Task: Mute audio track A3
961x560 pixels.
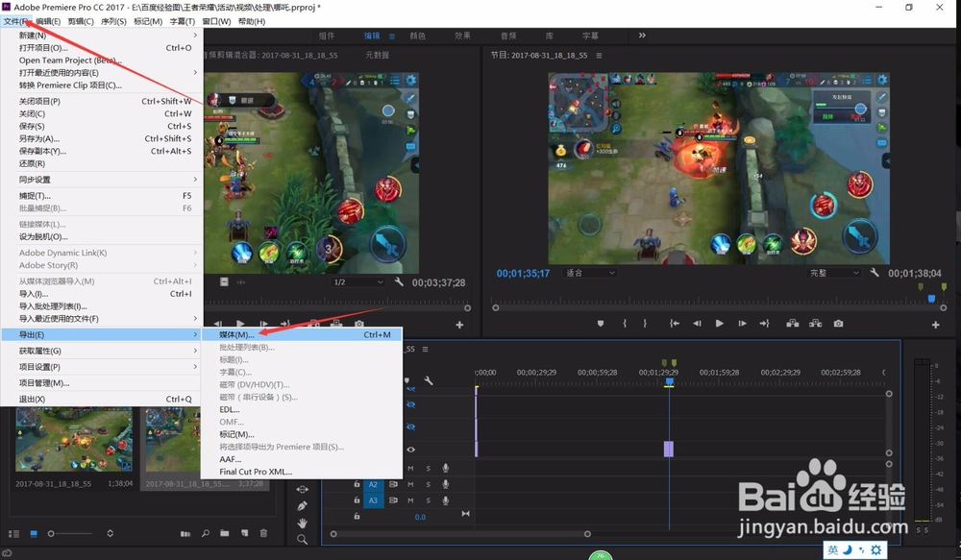Action: coord(410,499)
